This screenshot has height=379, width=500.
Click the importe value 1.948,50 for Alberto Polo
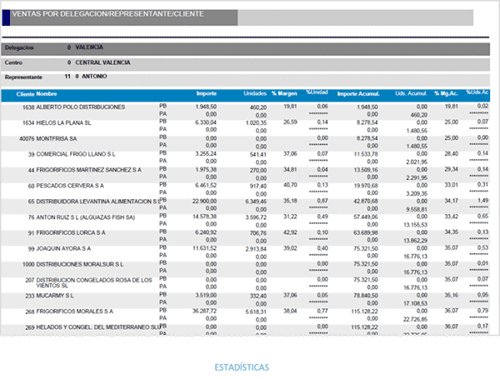pos(206,107)
